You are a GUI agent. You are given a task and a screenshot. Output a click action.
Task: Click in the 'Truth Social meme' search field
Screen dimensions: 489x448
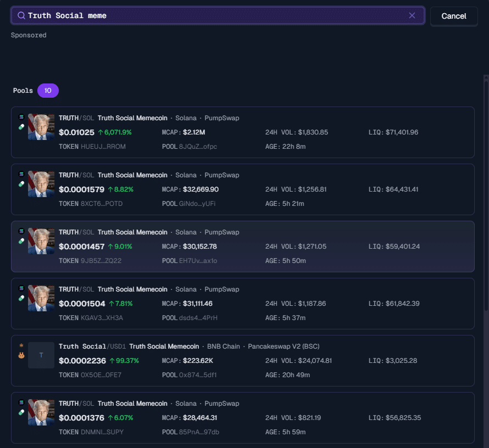218,15
